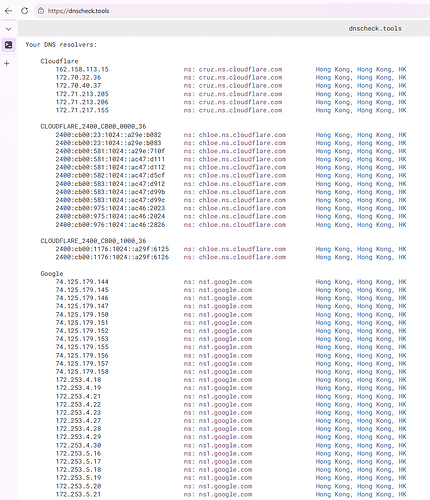
Task: Select the 'Cloudflare' group label
Action: click(x=59, y=61)
